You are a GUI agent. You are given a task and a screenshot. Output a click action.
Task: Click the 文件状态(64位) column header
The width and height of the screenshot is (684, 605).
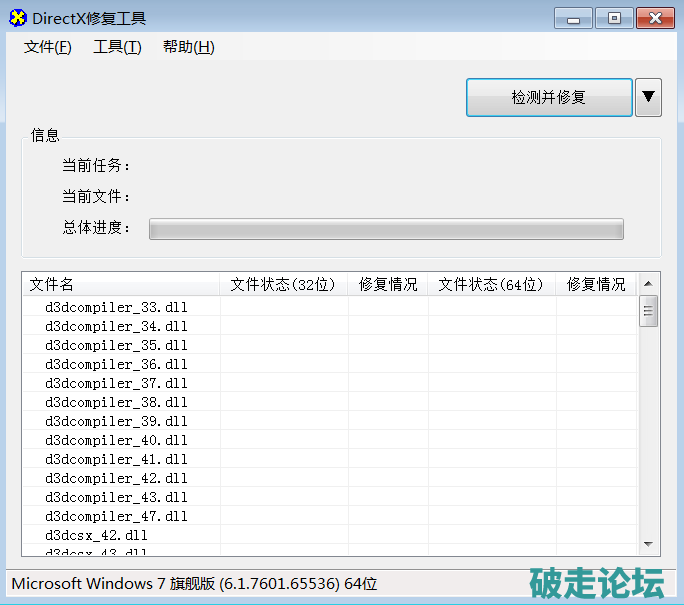click(491, 284)
